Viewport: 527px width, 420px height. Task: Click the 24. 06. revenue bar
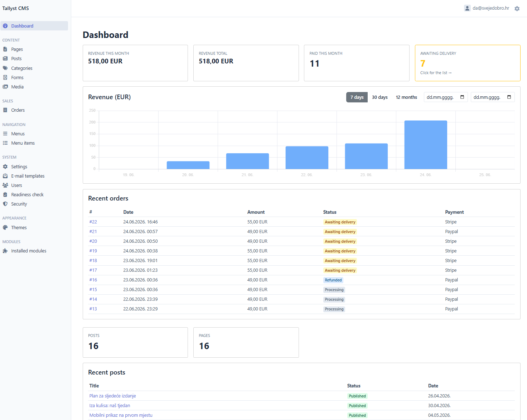tap(426, 145)
